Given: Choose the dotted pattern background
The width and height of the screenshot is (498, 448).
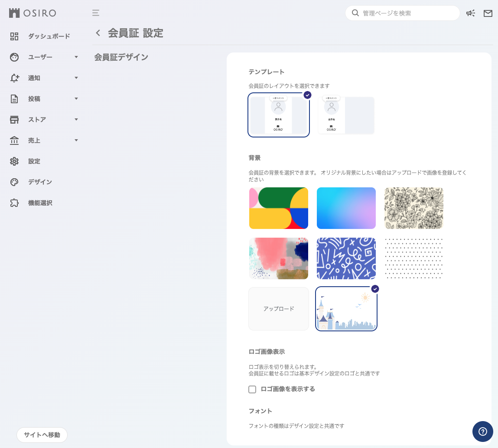Looking at the screenshot, I should (x=413, y=258).
